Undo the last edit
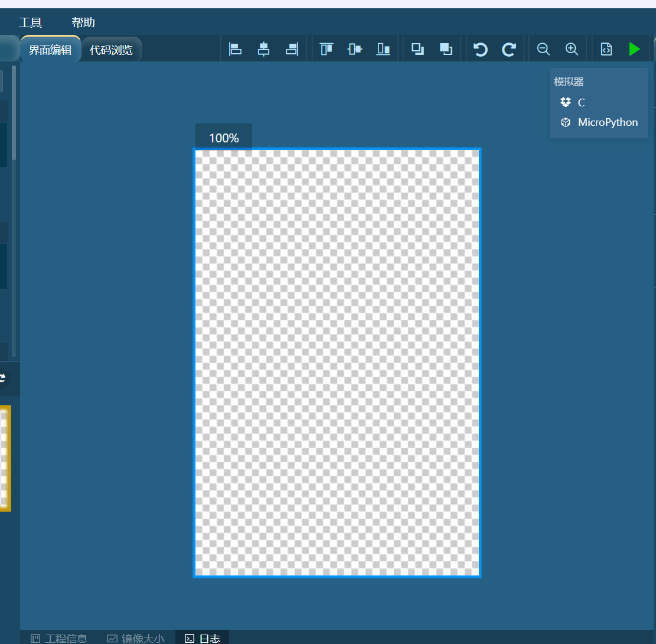This screenshot has height=644, width=656. coord(481,49)
